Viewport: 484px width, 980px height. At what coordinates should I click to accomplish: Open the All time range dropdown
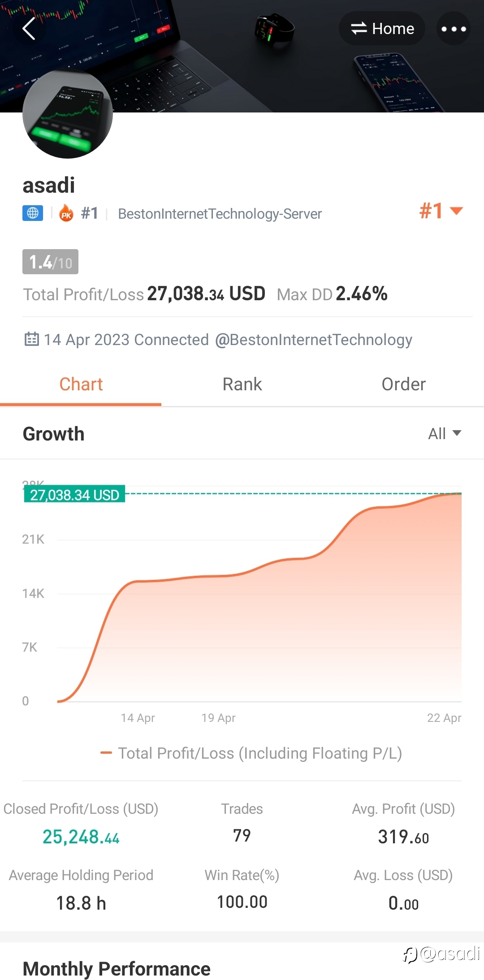444,433
